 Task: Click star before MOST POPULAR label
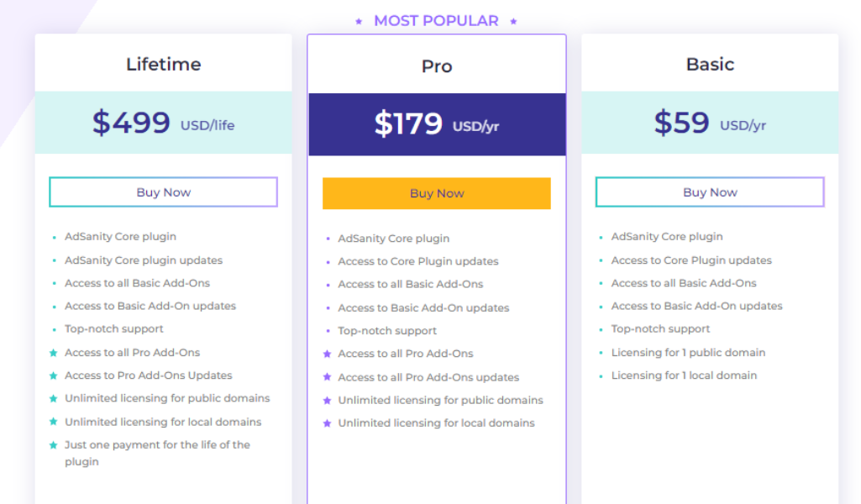(x=359, y=21)
